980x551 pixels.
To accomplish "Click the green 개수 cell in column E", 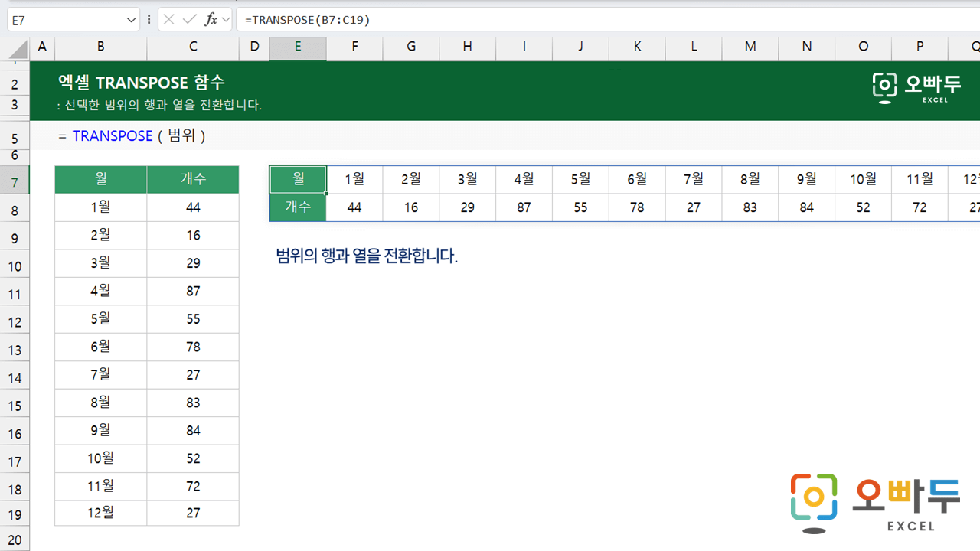I will click(x=298, y=207).
